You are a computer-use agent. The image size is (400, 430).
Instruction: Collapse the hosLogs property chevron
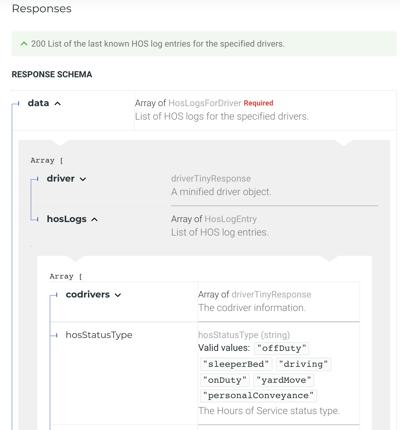pyautogui.click(x=94, y=220)
